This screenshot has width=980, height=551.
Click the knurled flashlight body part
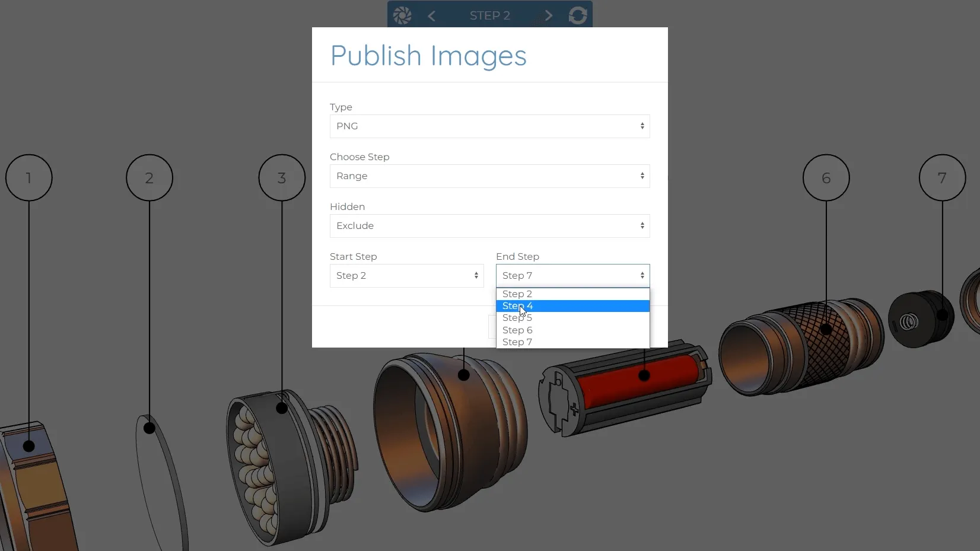(801, 347)
